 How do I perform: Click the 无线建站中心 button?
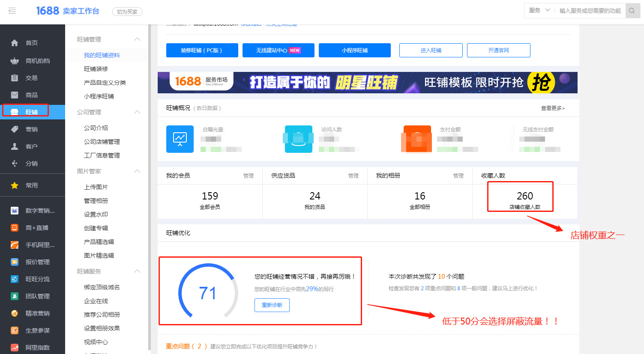tap(279, 50)
